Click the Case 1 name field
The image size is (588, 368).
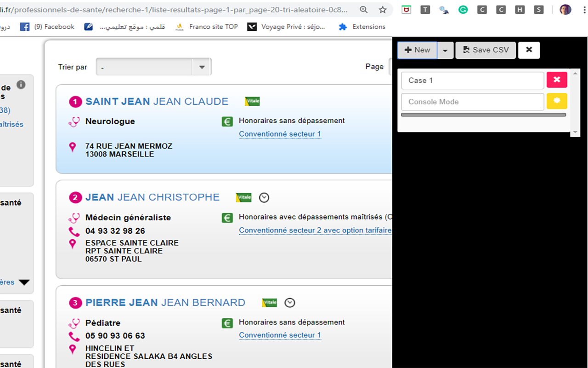(x=472, y=80)
